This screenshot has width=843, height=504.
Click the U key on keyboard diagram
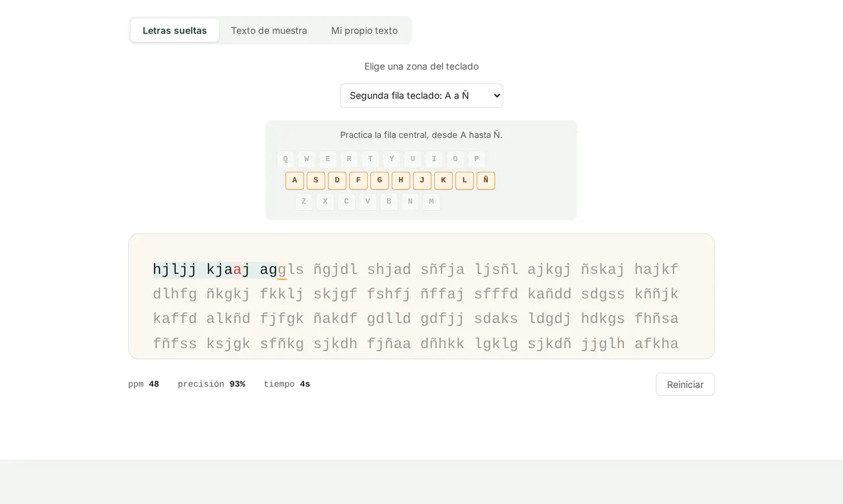click(413, 159)
